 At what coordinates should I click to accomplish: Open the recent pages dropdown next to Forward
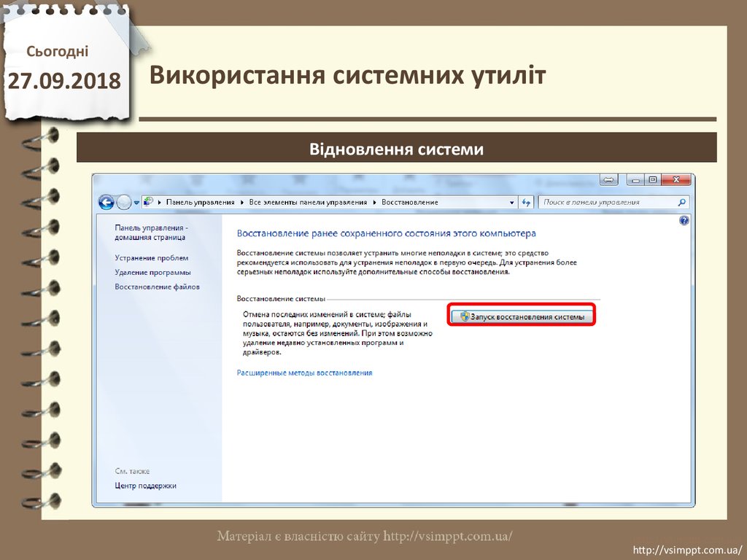click(135, 202)
